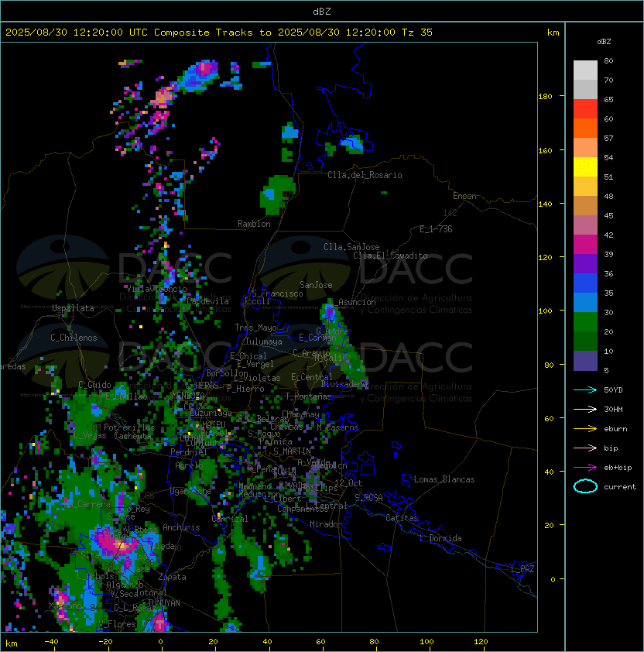This screenshot has width=644, height=652.
Task: Pick the gray 65-70 dBZ swatch
Action: click(585, 89)
